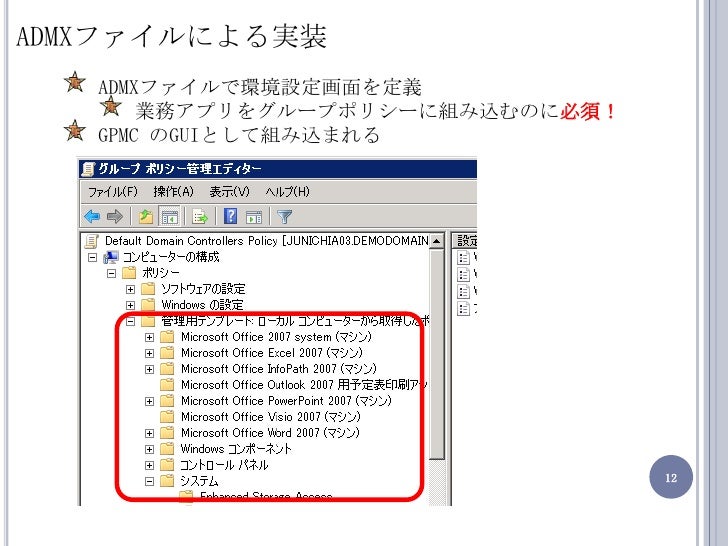Click the third setting icon in right pane
Viewport: 728px width, 546px height.
pyautogui.click(x=464, y=292)
